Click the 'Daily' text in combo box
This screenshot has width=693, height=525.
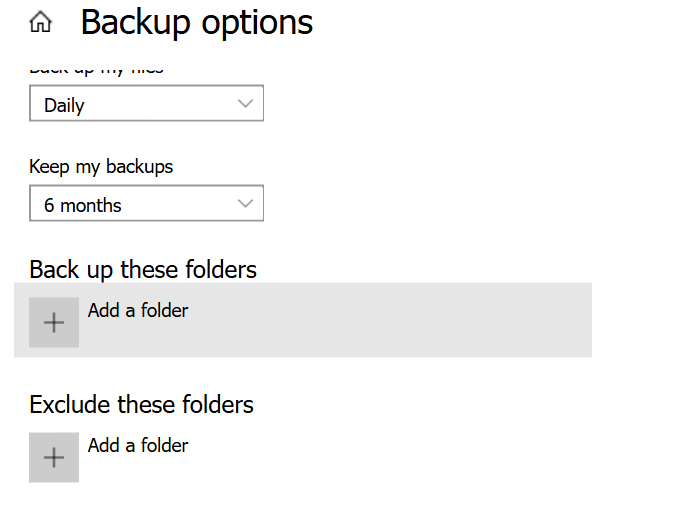click(x=64, y=105)
